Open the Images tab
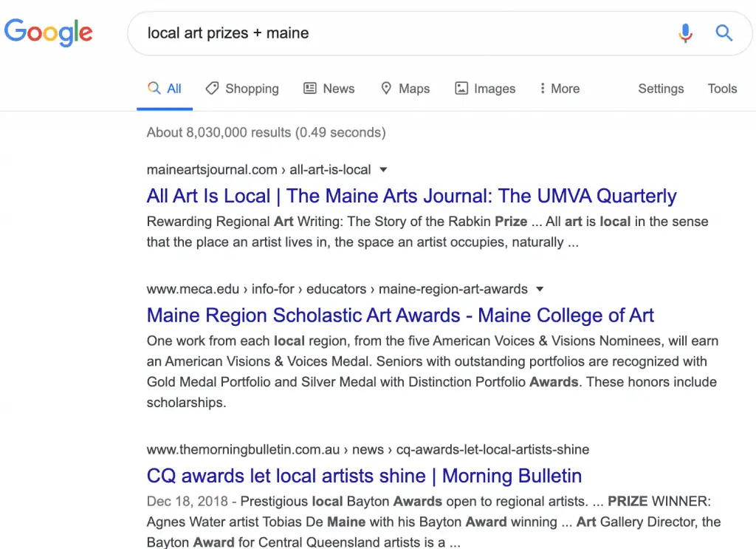Screen dimensions: 756x549 click(485, 89)
